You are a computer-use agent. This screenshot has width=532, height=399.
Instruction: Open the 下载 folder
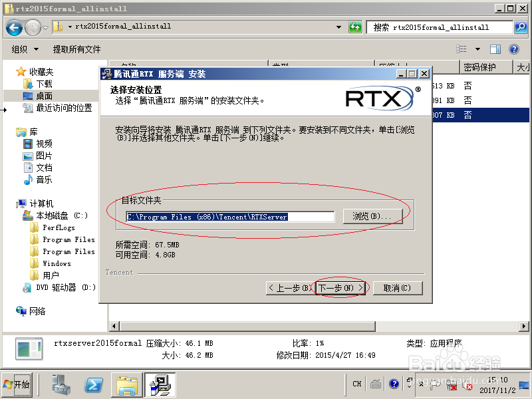tap(38, 84)
